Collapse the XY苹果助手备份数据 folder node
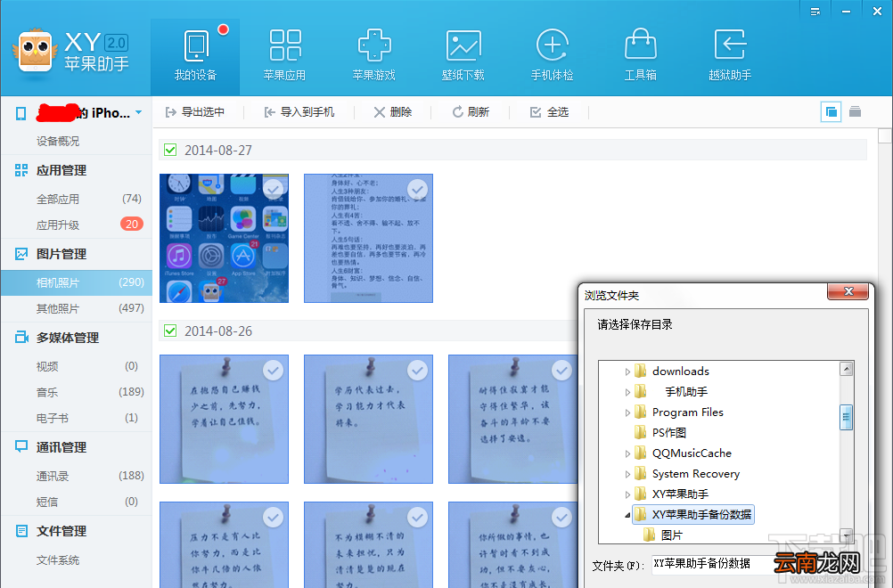 (x=627, y=515)
